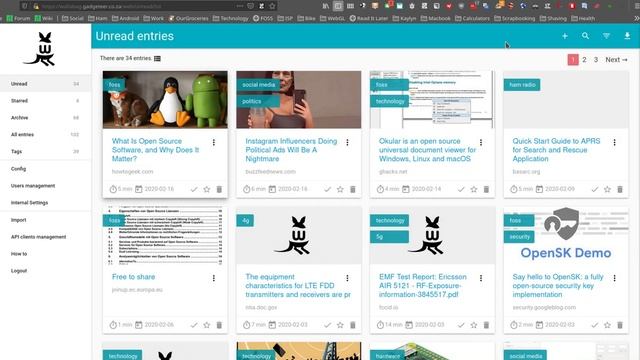This screenshot has height=360, width=640.
Task: Star the 'What Is Open Source Software' entry
Action: tap(207, 189)
